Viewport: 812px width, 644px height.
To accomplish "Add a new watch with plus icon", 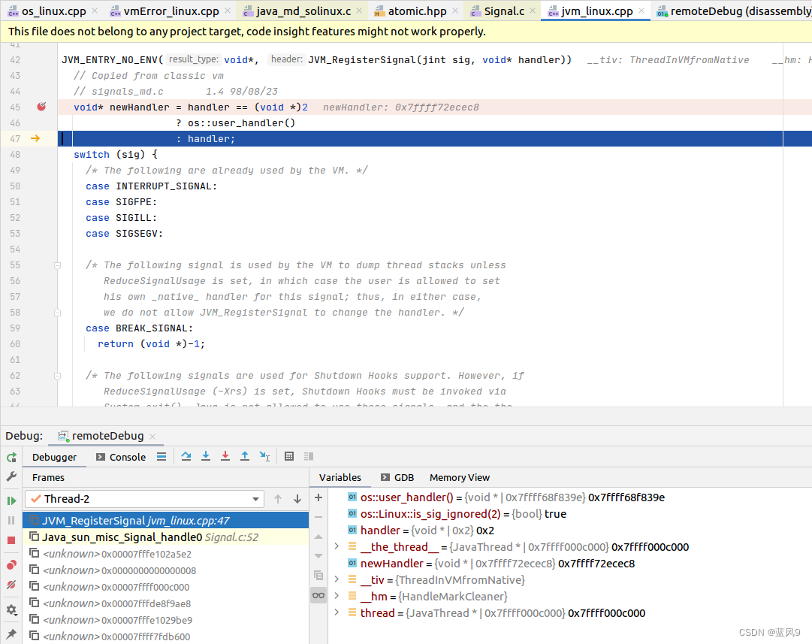I will pyautogui.click(x=318, y=497).
